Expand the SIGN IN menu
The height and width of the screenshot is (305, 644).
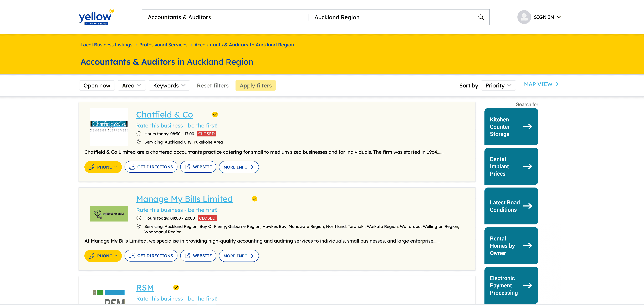tap(547, 17)
